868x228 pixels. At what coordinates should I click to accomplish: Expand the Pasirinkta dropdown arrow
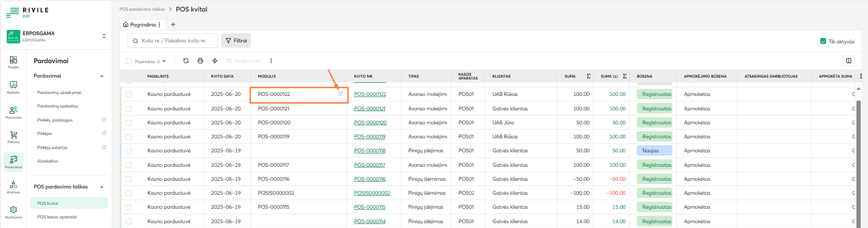point(164,61)
